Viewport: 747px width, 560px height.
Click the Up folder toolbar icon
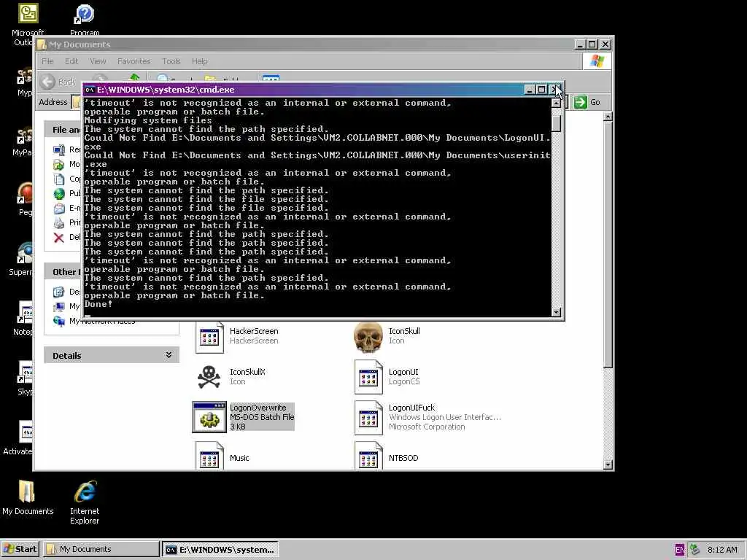[134, 77]
